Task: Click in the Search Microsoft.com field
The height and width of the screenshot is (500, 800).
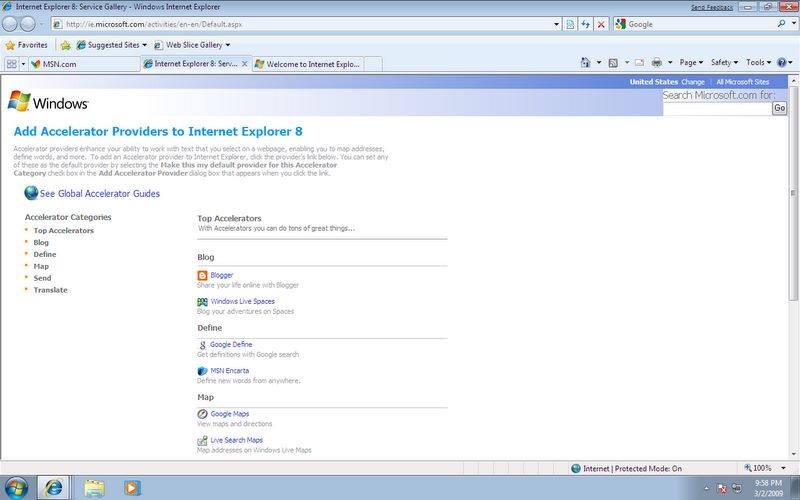Action: pos(717,108)
